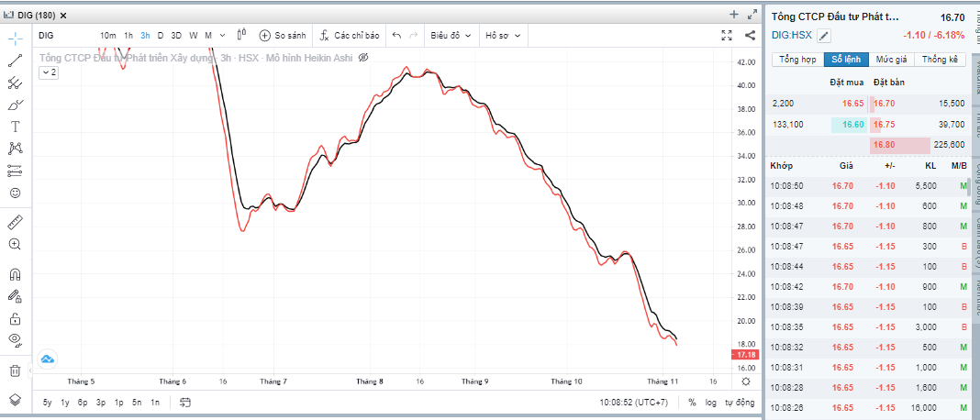Image resolution: width=980 pixels, height=420 pixels.
Task: Select the brush drawing tool
Action: click(x=16, y=105)
